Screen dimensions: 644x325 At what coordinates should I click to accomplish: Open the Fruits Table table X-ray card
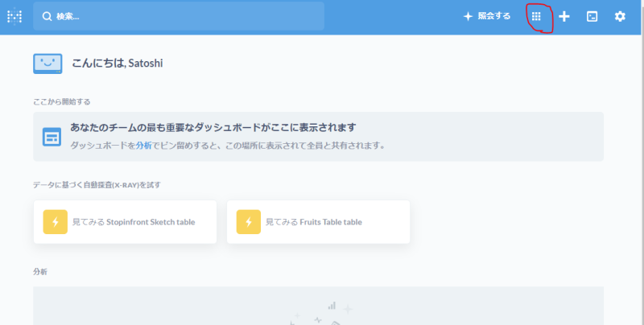coord(318,221)
